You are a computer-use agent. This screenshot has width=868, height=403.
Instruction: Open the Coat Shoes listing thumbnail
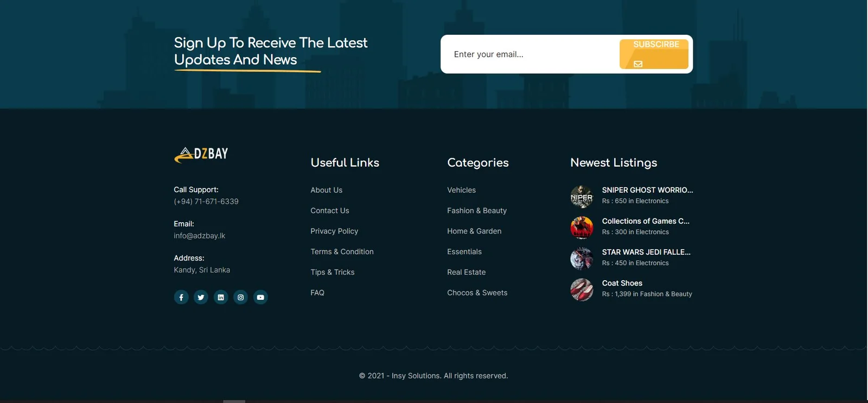pyautogui.click(x=582, y=289)
